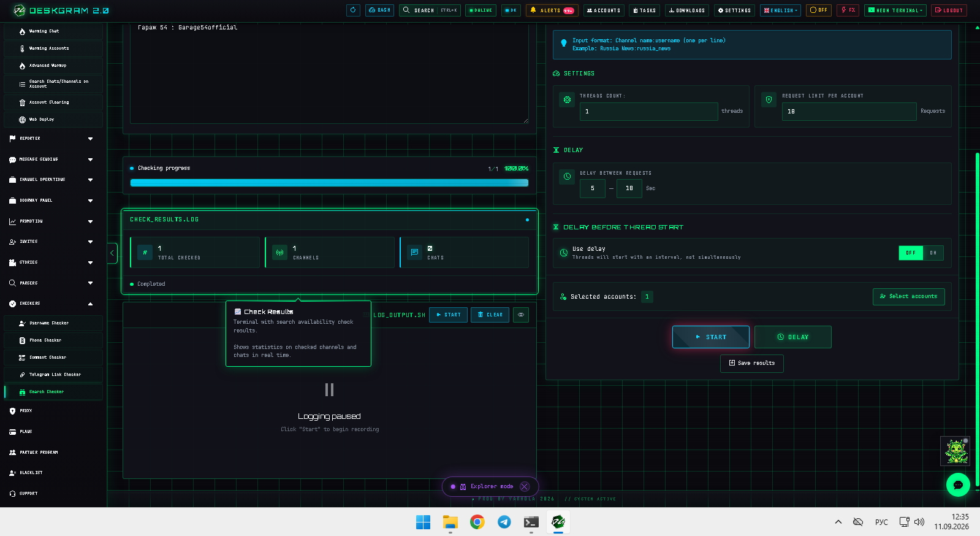Open the Search box in top bar
This screenshot has width=980, height=536.
click(430, 10)
